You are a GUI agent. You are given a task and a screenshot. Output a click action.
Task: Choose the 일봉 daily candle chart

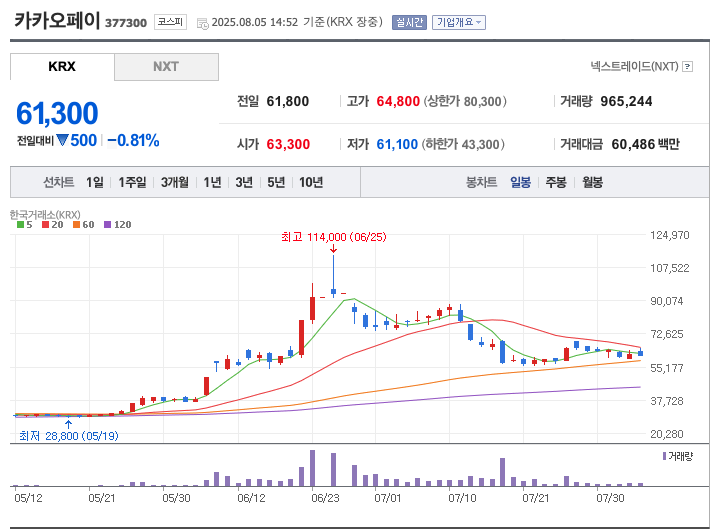(520, 182)
